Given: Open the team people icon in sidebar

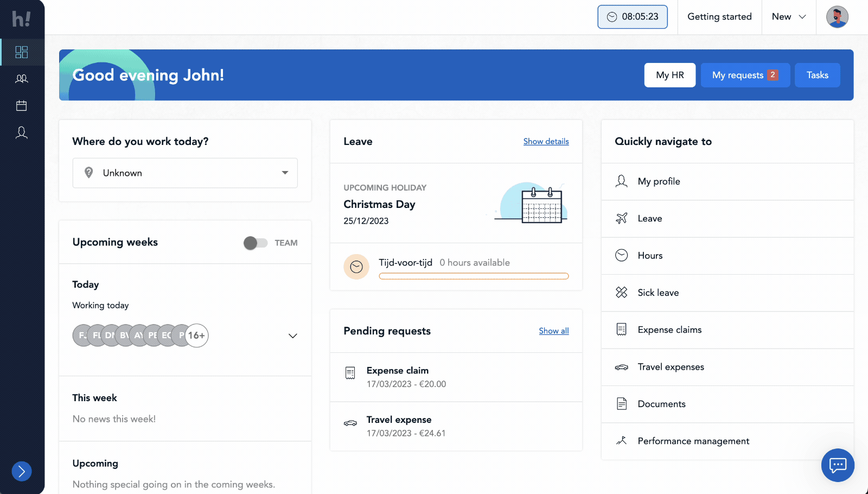Looking at the screenshot, I should (22, 79).
